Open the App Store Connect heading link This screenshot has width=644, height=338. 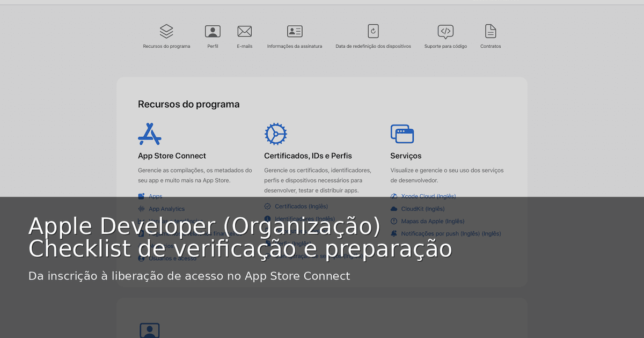[x=172, y=156]
